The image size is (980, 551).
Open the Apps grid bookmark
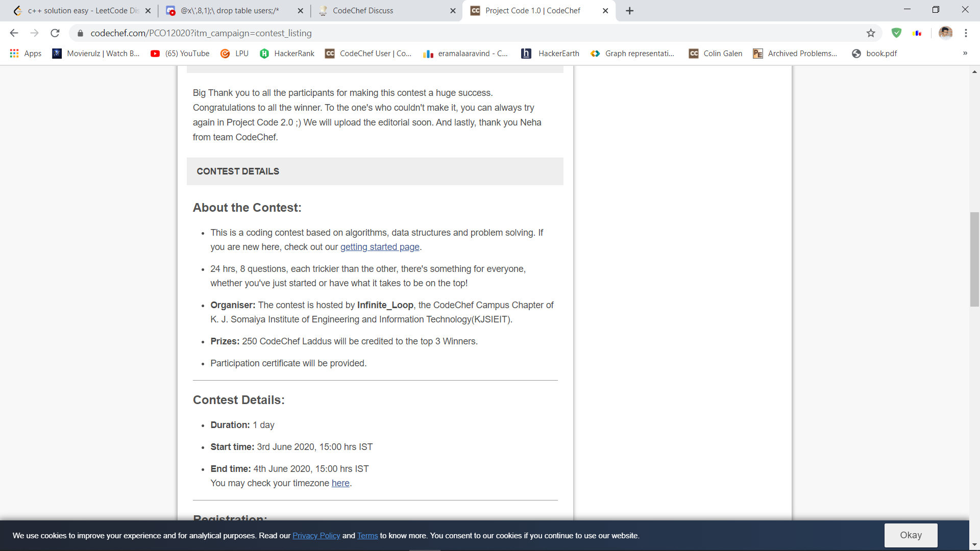pyautogui.click(x=26, y=54)
